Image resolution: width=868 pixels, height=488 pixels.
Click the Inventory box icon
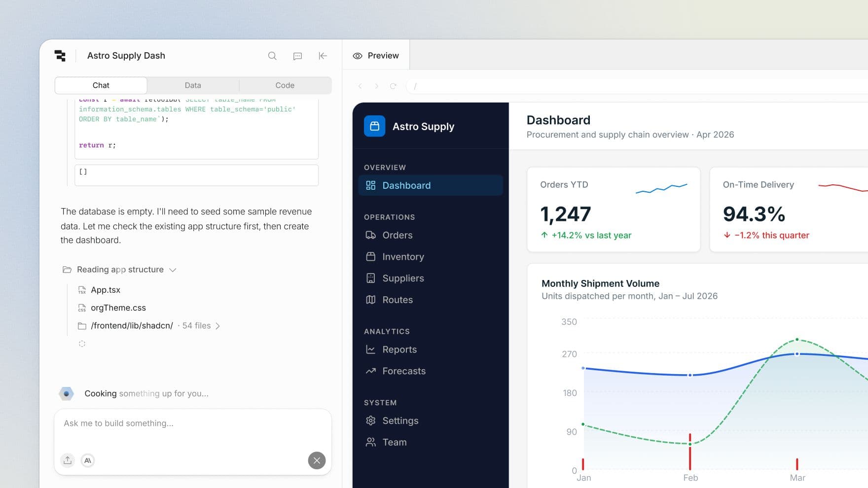point(371,256)
